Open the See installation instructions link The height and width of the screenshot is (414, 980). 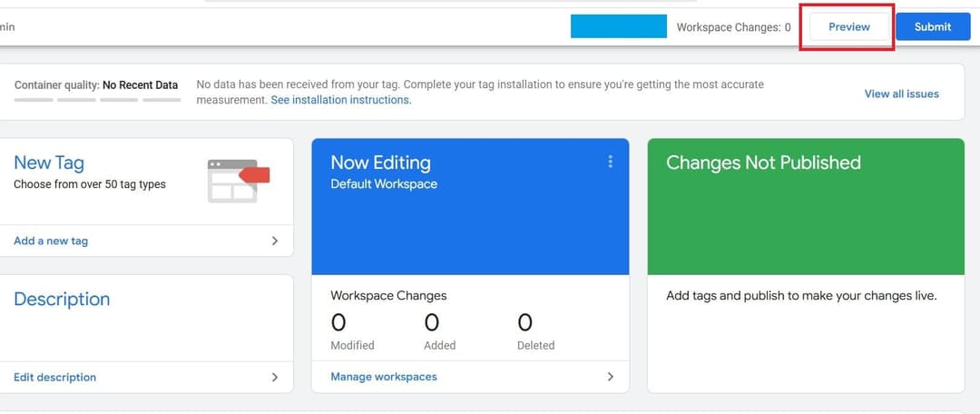pyautogui.click(x=340, y=100)
